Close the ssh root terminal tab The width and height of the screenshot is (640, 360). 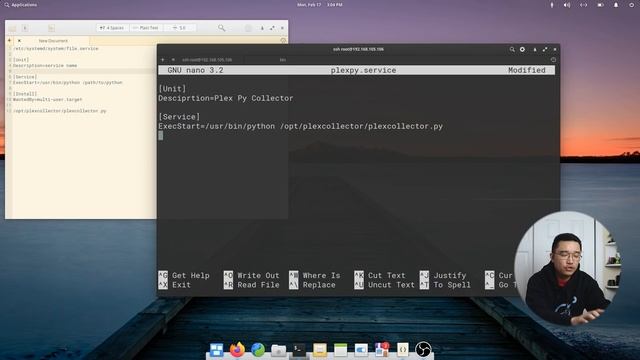pyautogui.click(x=173, y=60)
